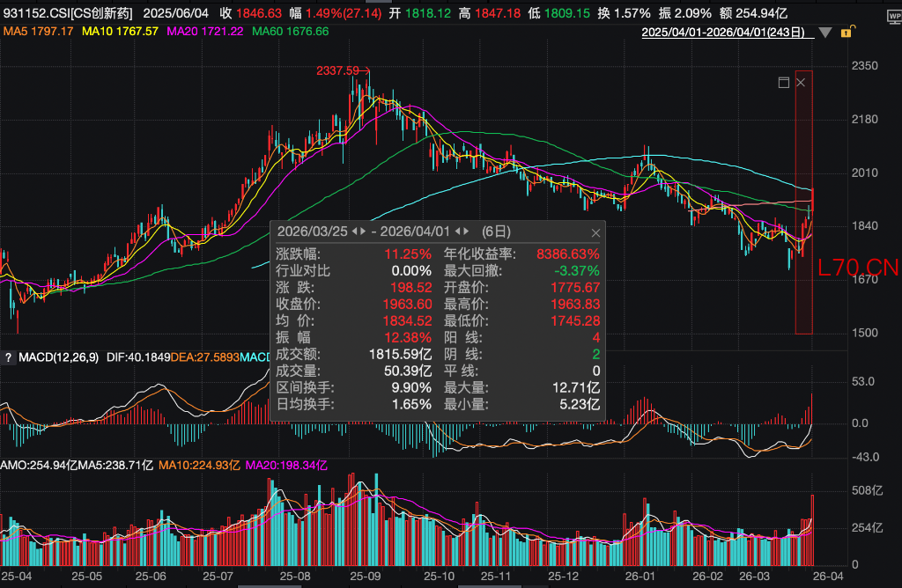Click the 2025/04/01-2026/04/01 date range link

723,33
